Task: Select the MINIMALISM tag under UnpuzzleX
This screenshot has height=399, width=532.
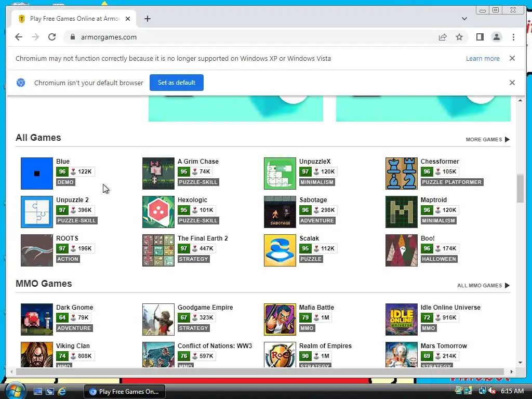Action: pos(317,182)
